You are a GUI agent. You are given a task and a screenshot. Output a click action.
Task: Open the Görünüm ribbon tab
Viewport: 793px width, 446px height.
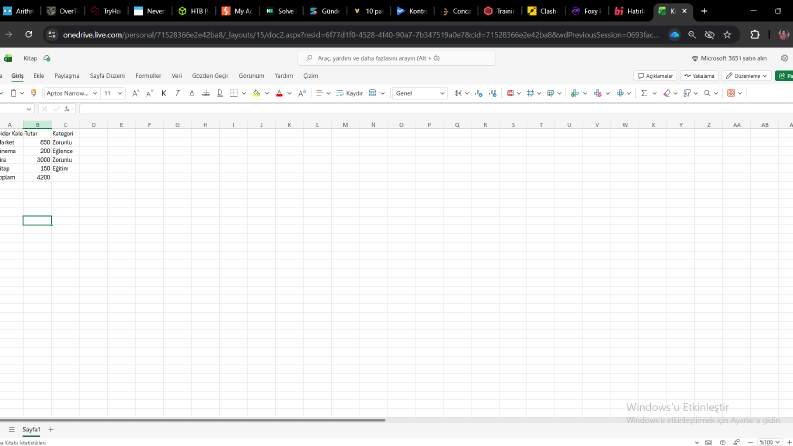pyautogui.click(x=251, y=75)
